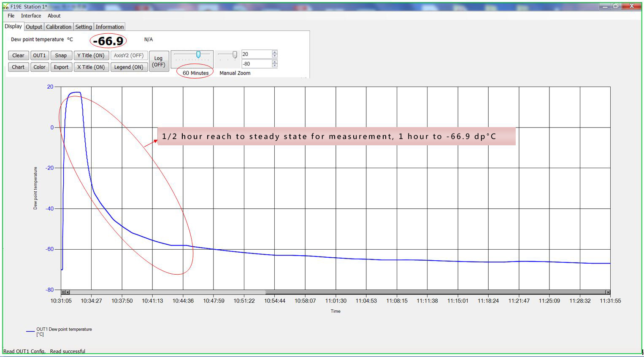The width and height of the screenshot is (644, 357).
Task: Click the 'Dew point temperature °C' label
Action: point(42,39)
